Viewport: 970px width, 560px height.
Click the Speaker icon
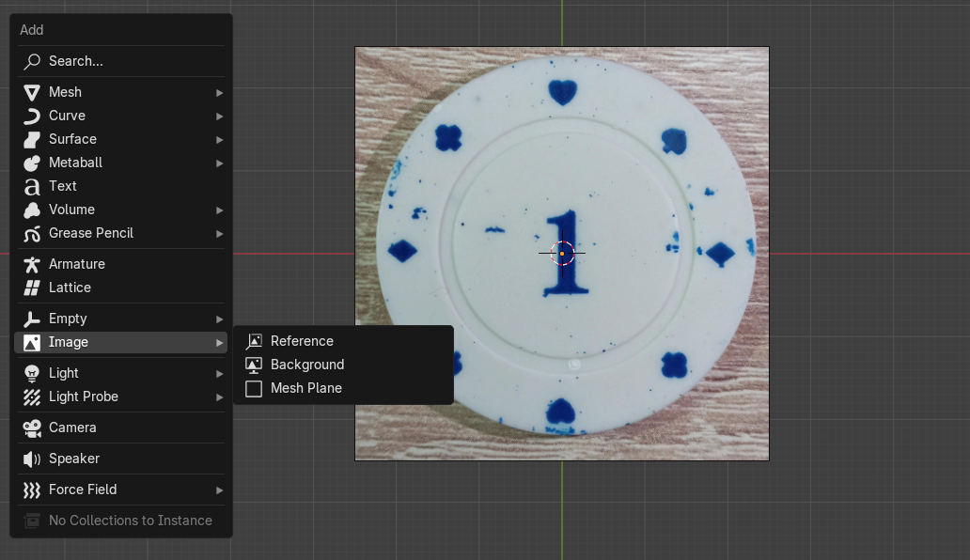coord(32,459)
